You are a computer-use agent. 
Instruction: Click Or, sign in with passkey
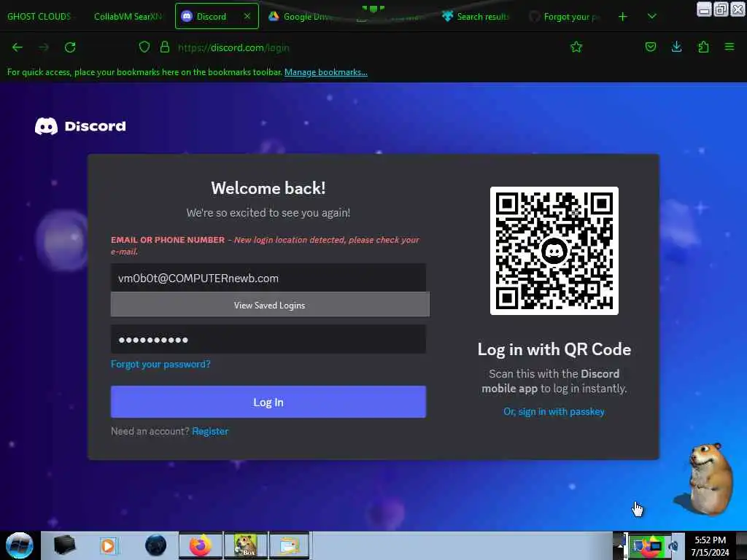[x=554, y=411]
